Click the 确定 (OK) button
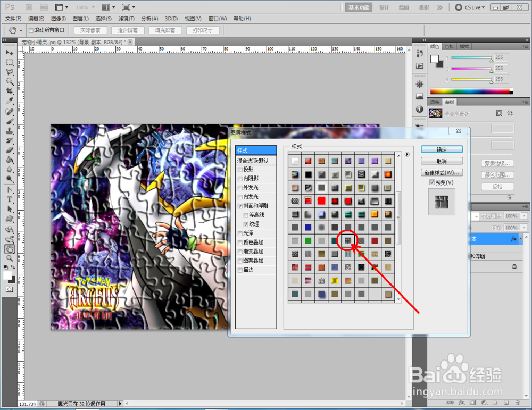This screenshot has height=410, width=532. point(442,149)
